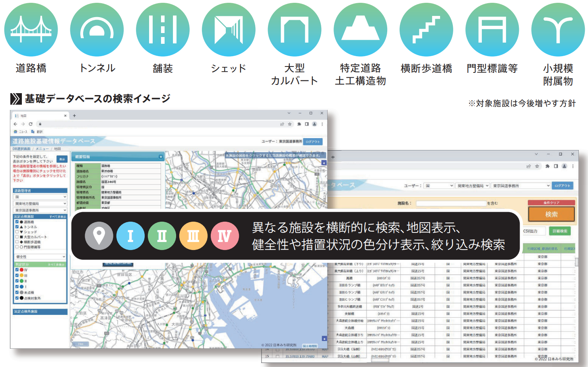Go to DB選択画面 in the breadcrumb

tap(21, 149)
